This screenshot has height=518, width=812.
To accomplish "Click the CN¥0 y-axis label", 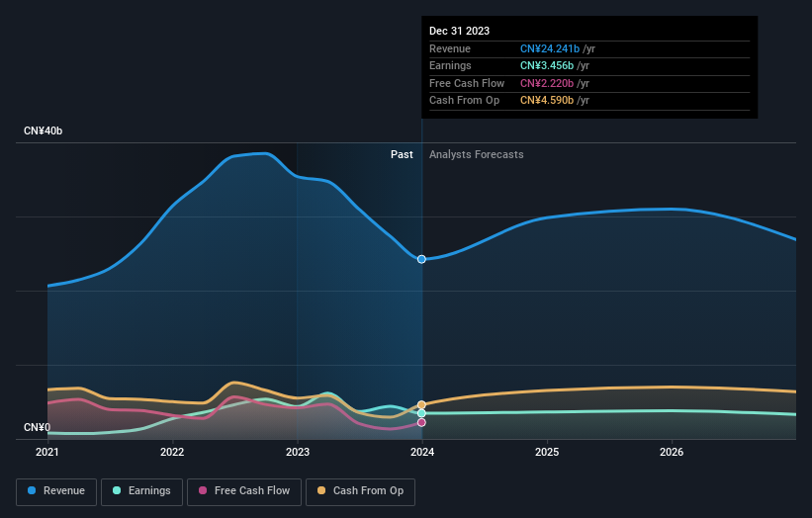I will [x=37, y=427].
